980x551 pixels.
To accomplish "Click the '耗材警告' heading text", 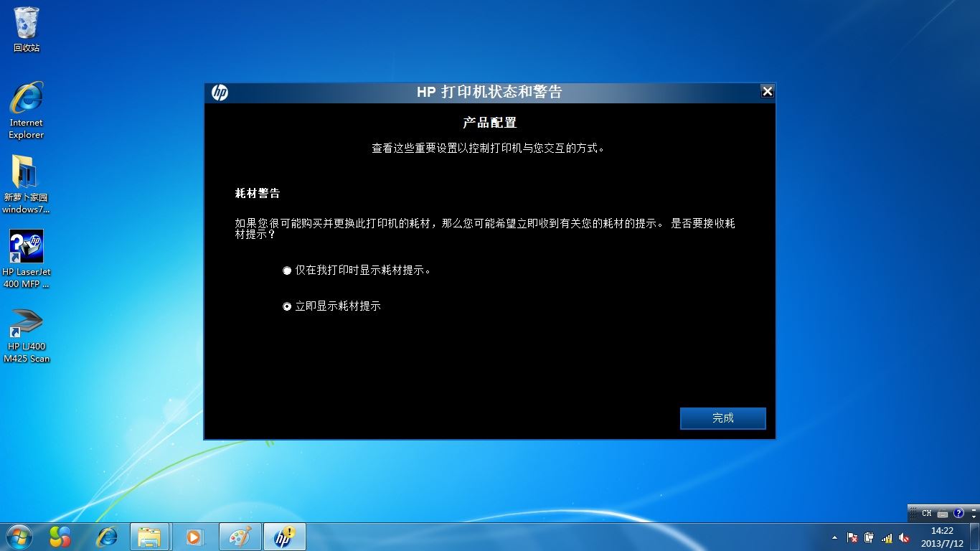I will [x=258, y=194].
